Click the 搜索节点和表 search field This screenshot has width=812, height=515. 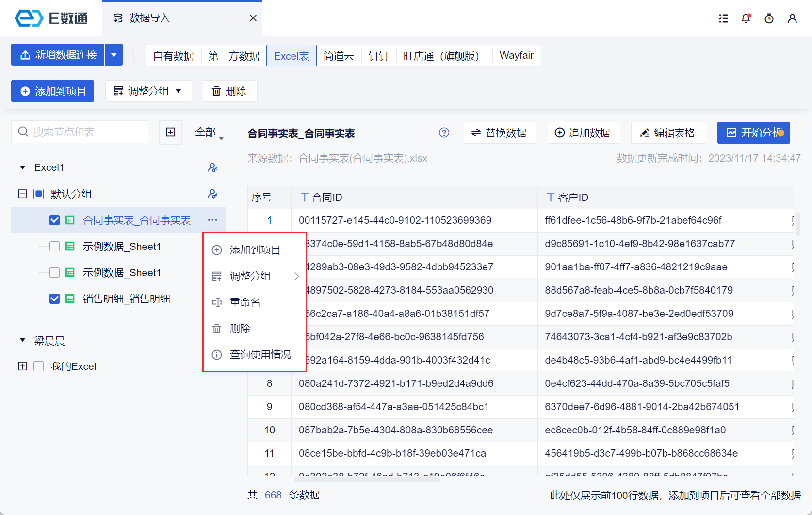point(80,132)
